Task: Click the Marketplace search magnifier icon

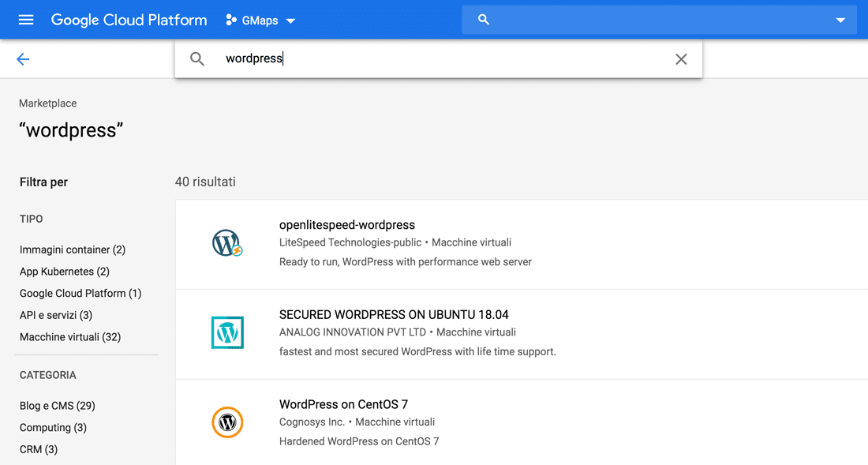Action: (x=197, y=58)
